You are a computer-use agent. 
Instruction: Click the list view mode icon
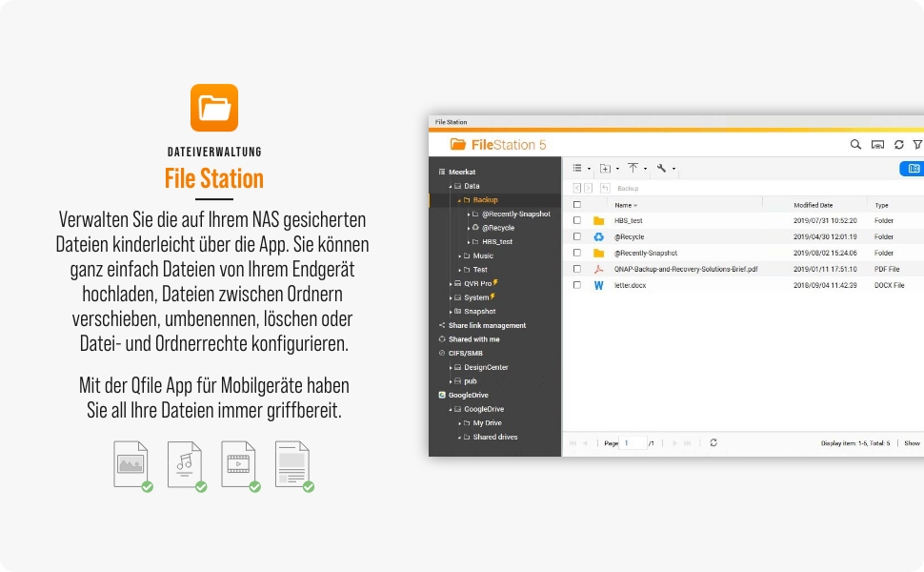[x=577, y=168]
